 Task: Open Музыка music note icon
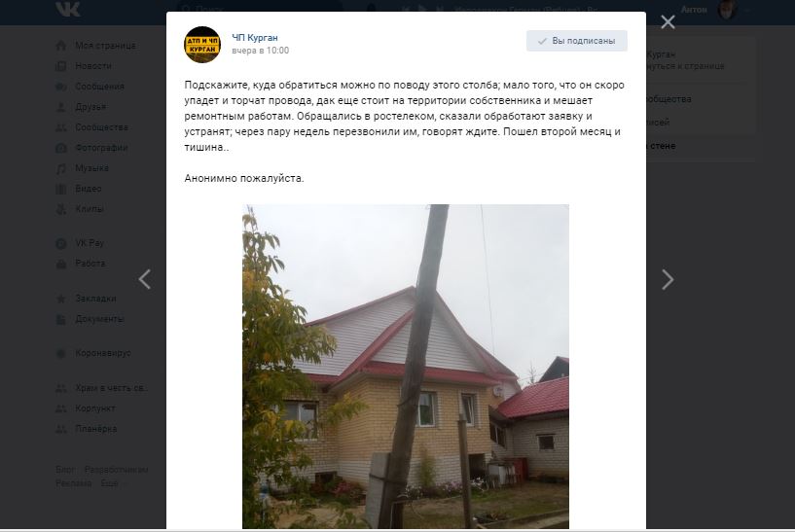coord(61,168)
